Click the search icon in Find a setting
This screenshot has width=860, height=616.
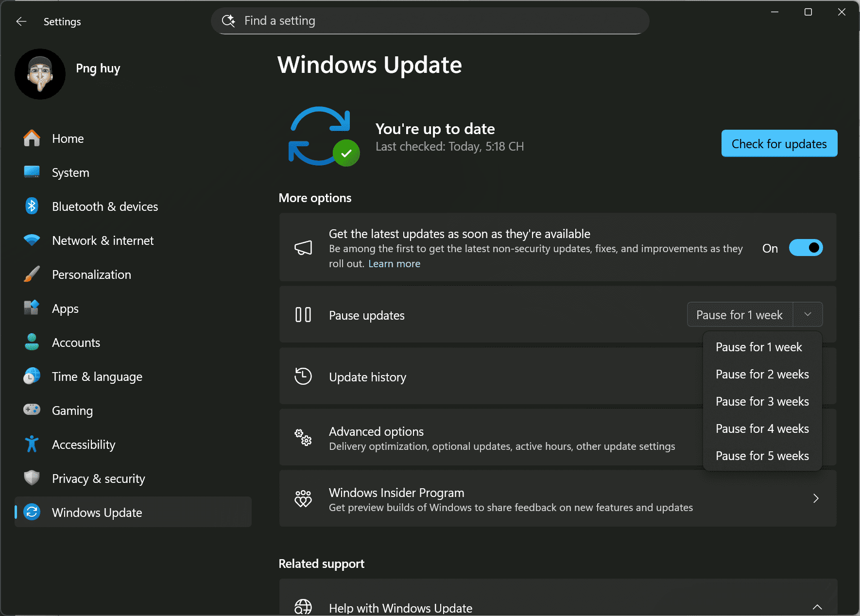point(228,20)
